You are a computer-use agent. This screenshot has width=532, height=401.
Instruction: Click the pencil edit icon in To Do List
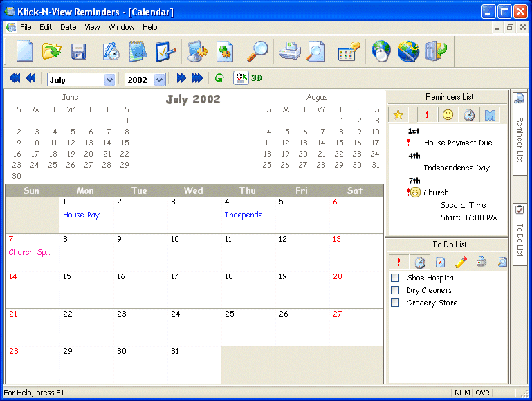click(461, 262)
